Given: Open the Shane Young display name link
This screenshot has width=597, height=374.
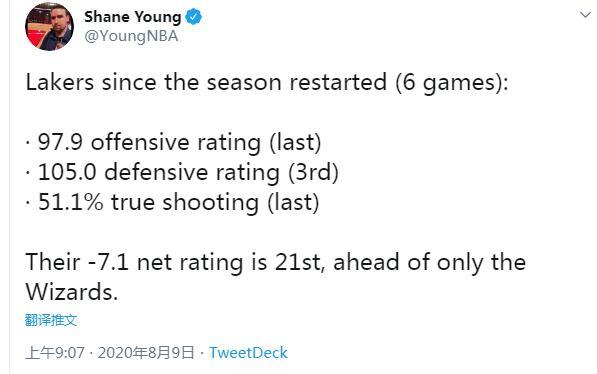Looking at the screenshot, I should 132,17.
